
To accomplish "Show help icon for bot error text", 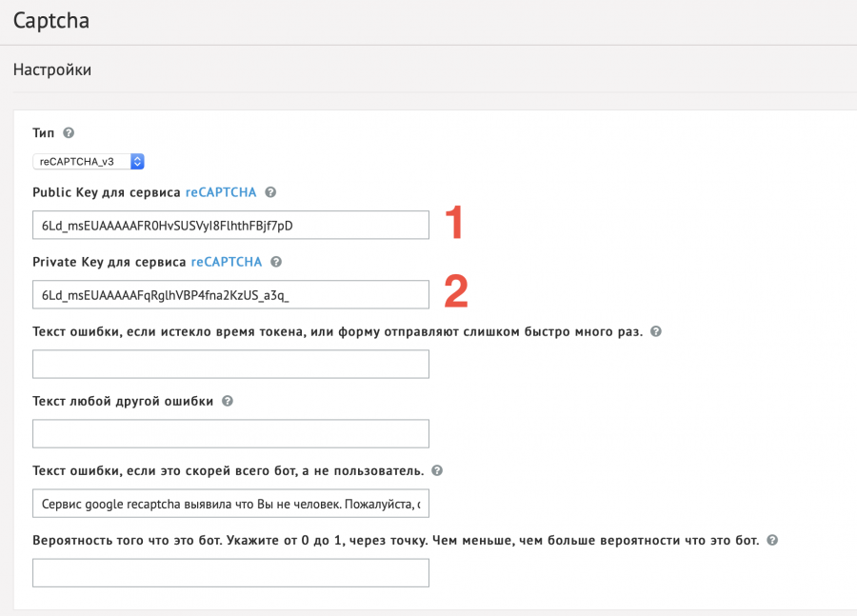I will coord(437,470).
